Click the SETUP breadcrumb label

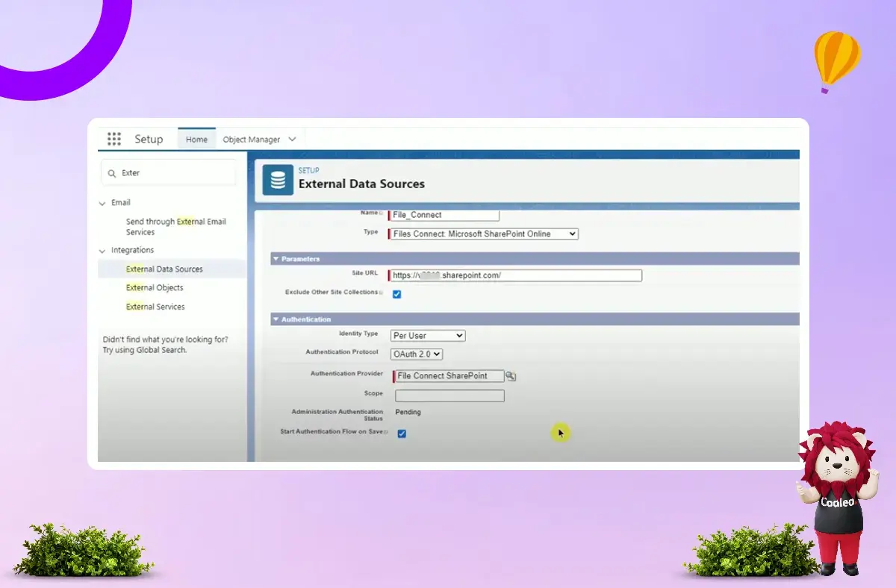click(308, 171)
